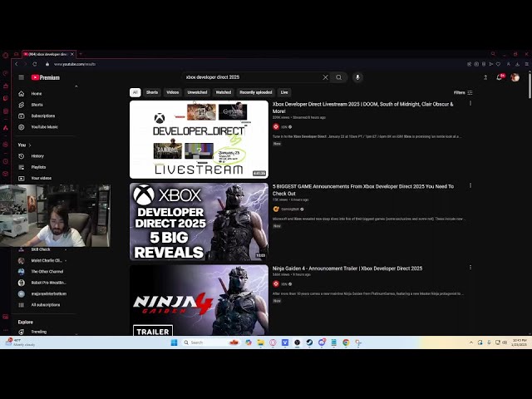Open the weather widget on taskbar

point(20,342)
